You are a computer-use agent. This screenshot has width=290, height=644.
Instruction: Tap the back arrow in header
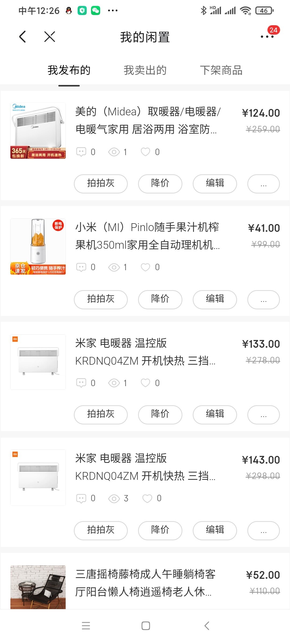[23, 37]
